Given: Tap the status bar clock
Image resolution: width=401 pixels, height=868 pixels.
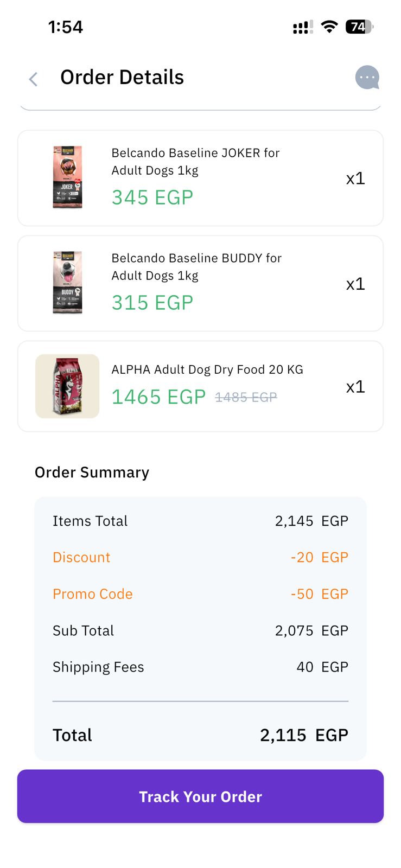Looking at the screenshot, I should pyautogui.click(x=66, y=27).
